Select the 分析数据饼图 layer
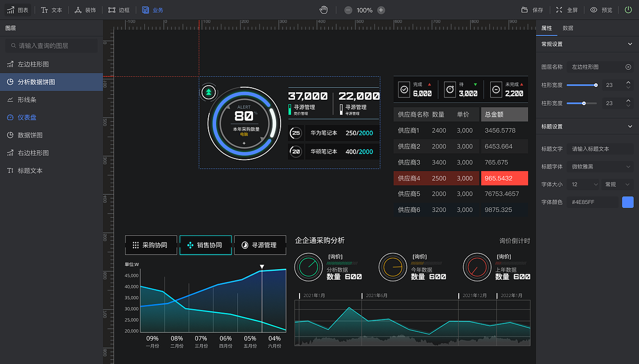 click(x=51, y=82)
